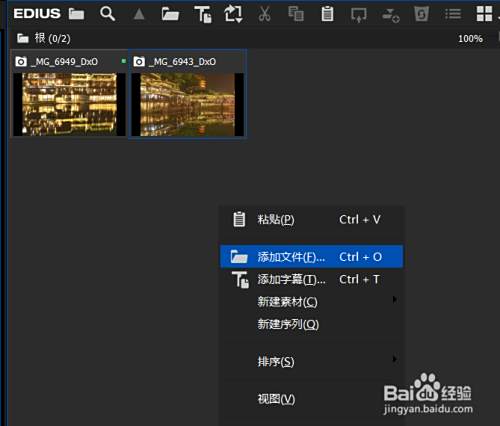Click the title icon beside 添加字幕
Screen dimensions: 500x426
pos(240,279)
